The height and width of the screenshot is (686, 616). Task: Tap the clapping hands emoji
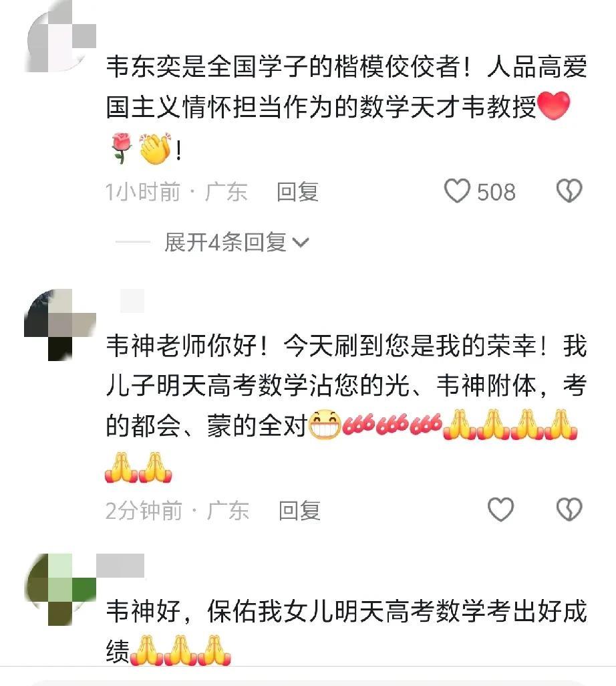(x=156, y=148)
